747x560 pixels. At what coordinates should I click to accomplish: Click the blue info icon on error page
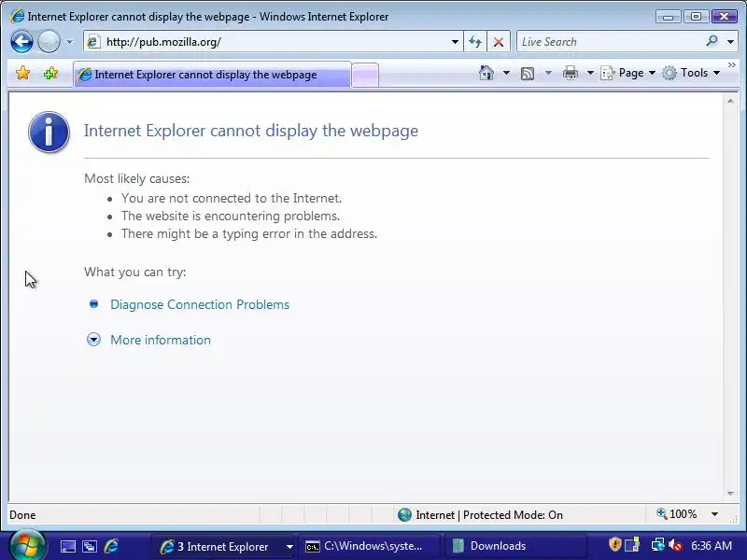click(49, 132)
